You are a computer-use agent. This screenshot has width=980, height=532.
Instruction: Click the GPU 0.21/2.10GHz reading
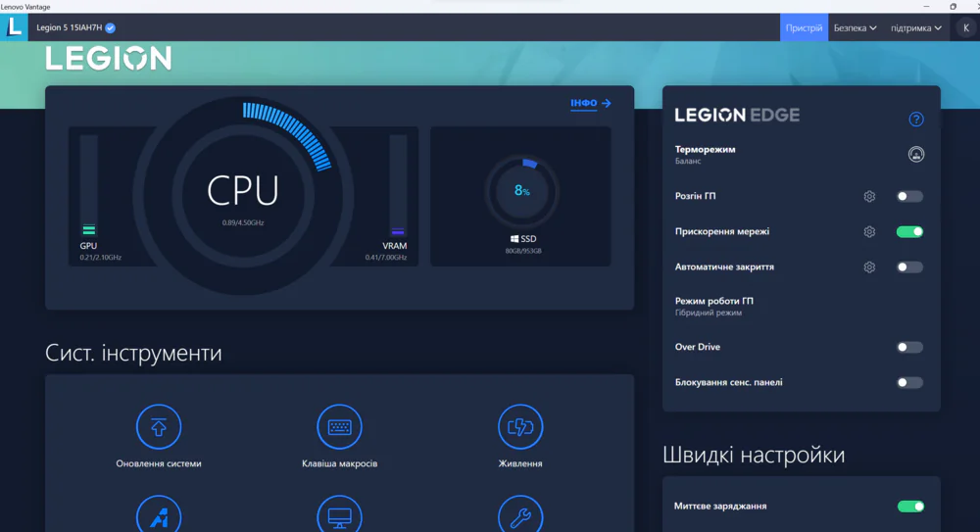coord(100,258)
